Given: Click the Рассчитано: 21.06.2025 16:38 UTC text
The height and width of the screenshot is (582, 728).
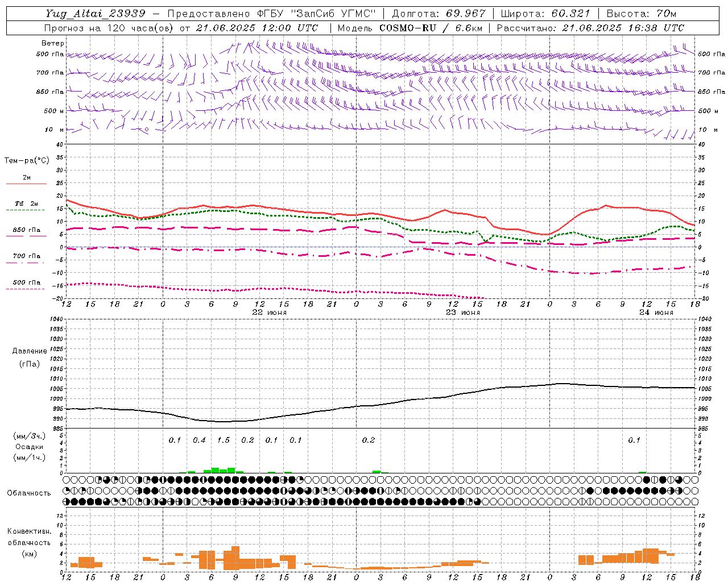Looking at the screenshot, I should [x=590, y=28].
